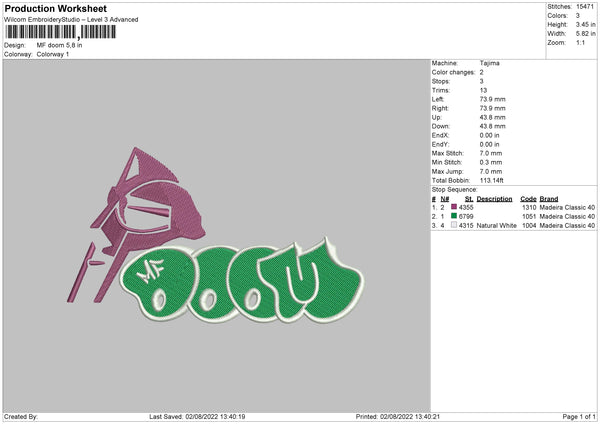Click 'Madeira Classic 40' in row 3
The image size is (600, 424).
[x=567, y=226]
